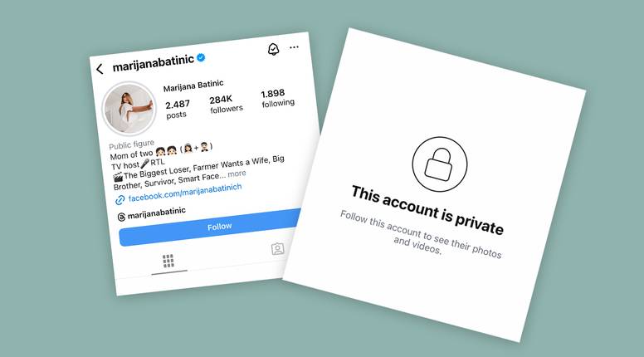The image size is (644, 357).
Task: Click the link chain icon
Action: pyautogui.click(x=120, y=200)
